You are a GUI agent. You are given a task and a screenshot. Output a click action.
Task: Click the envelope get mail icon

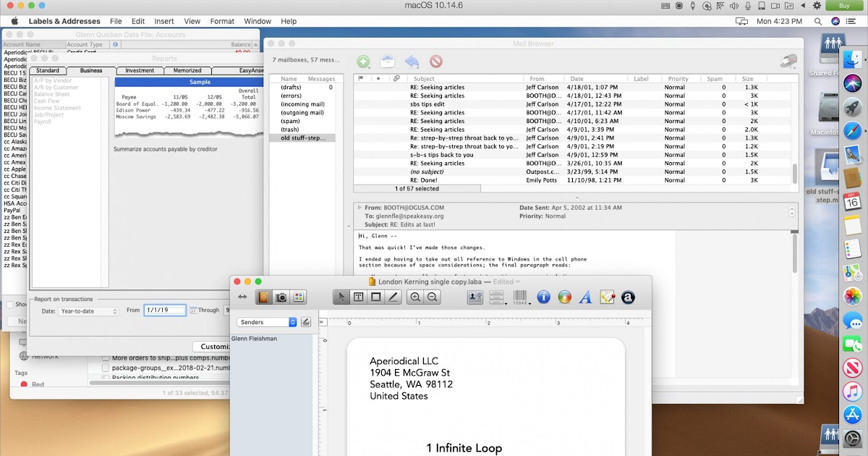point(388,62)
